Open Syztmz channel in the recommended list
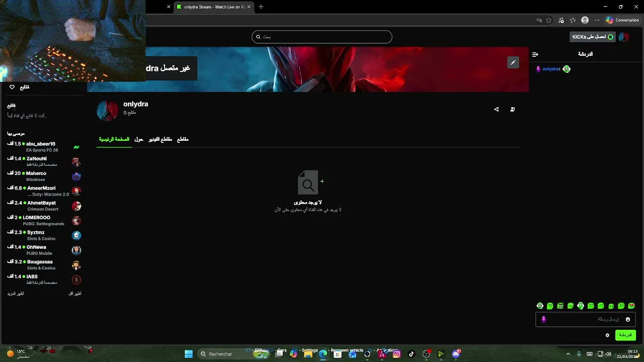 [44, 235]
